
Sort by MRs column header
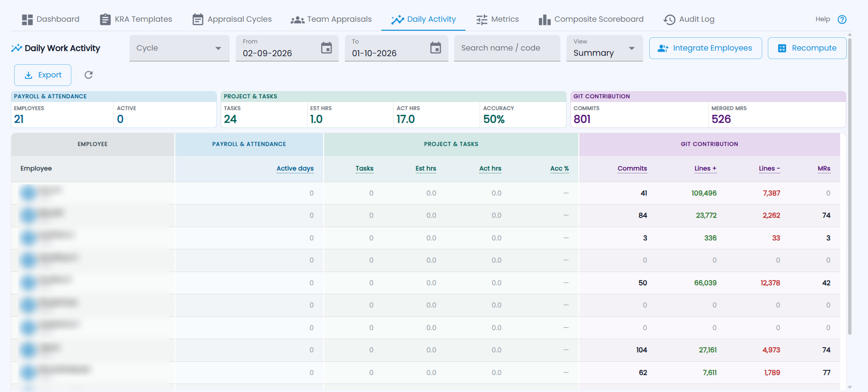coord(824,169)
